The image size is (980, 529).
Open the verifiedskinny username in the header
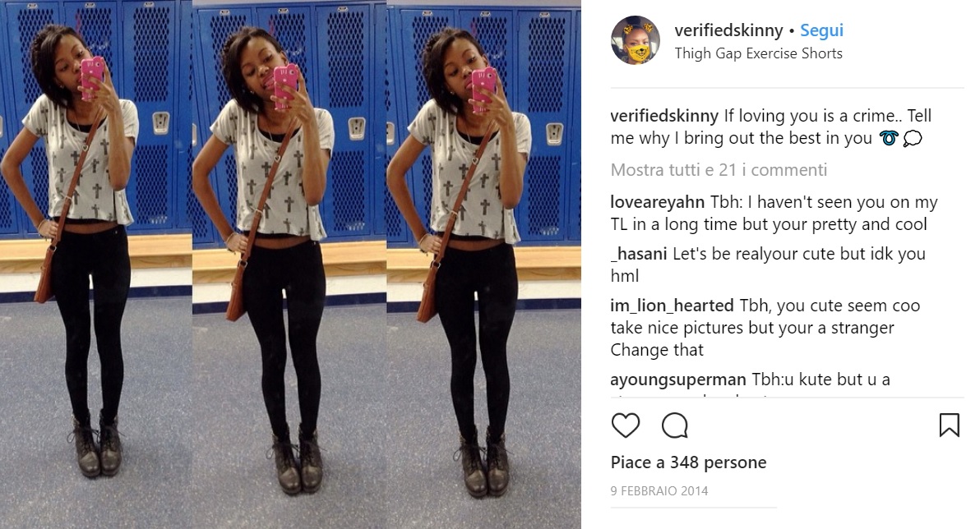728,30
